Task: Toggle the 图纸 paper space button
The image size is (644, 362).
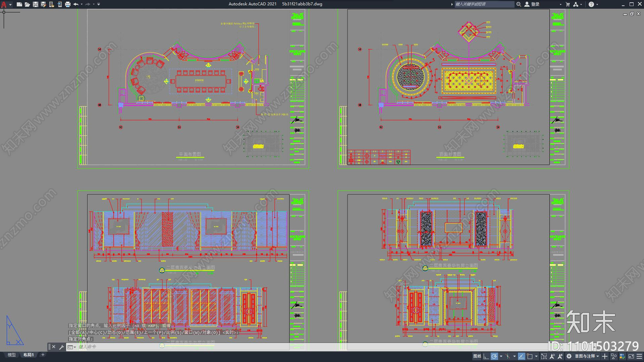Action: (477, 356)
